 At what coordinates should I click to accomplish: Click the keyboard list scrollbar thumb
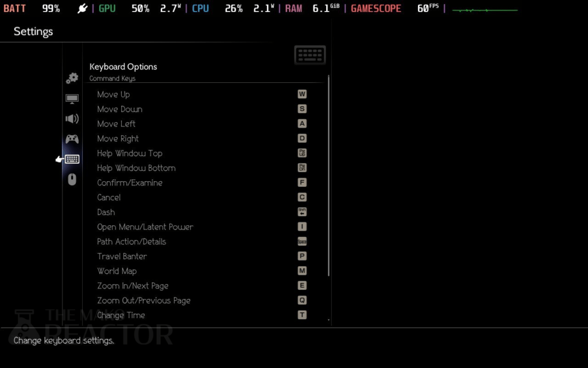[328, 177]
